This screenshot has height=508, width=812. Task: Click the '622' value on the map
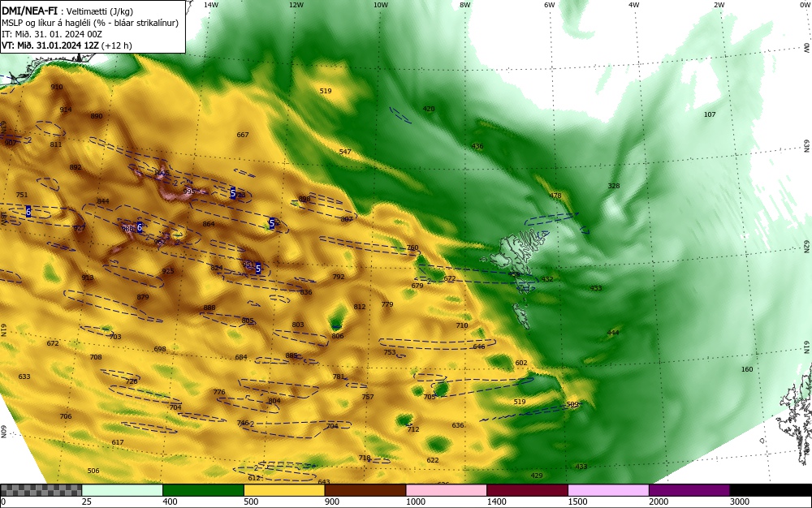[433, 460]
